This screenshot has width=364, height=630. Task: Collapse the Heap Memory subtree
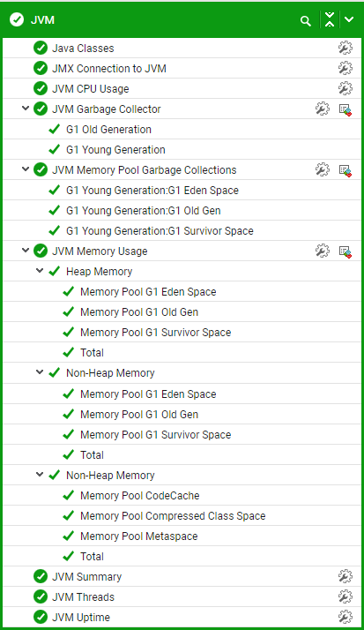(40, 271)
